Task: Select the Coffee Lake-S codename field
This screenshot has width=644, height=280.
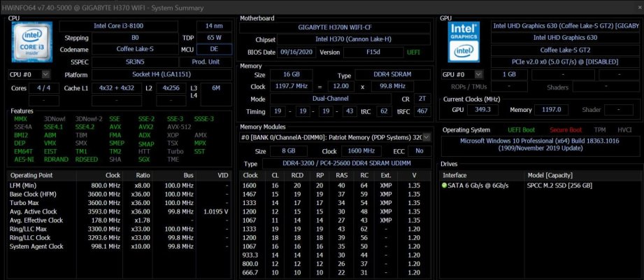Action: (135, 49)
